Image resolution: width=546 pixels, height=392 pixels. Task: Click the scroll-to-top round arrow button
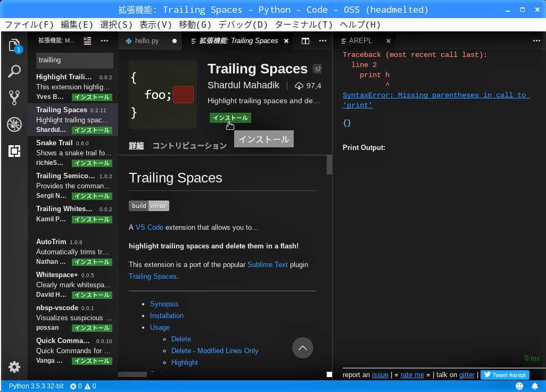[303, 348]
